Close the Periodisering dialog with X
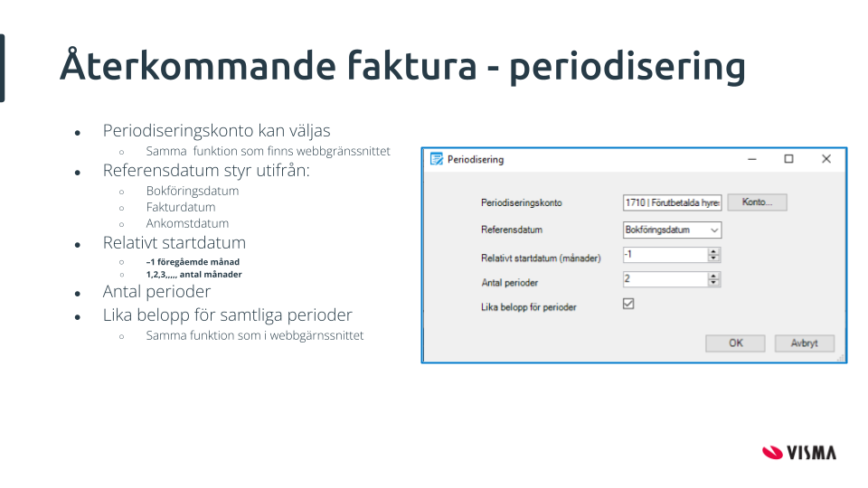The image size is (868, 488). pyautogui.click(x=826, y=159)
